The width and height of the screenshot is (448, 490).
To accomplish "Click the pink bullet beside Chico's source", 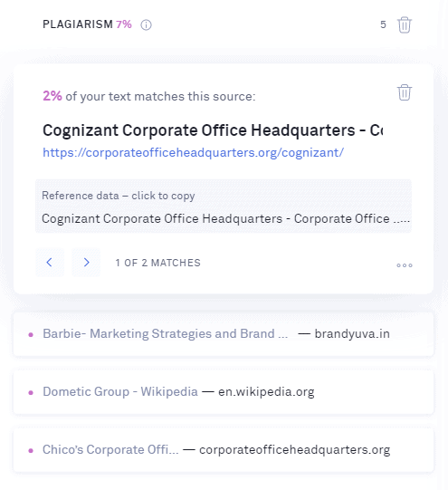I will 31,451.
